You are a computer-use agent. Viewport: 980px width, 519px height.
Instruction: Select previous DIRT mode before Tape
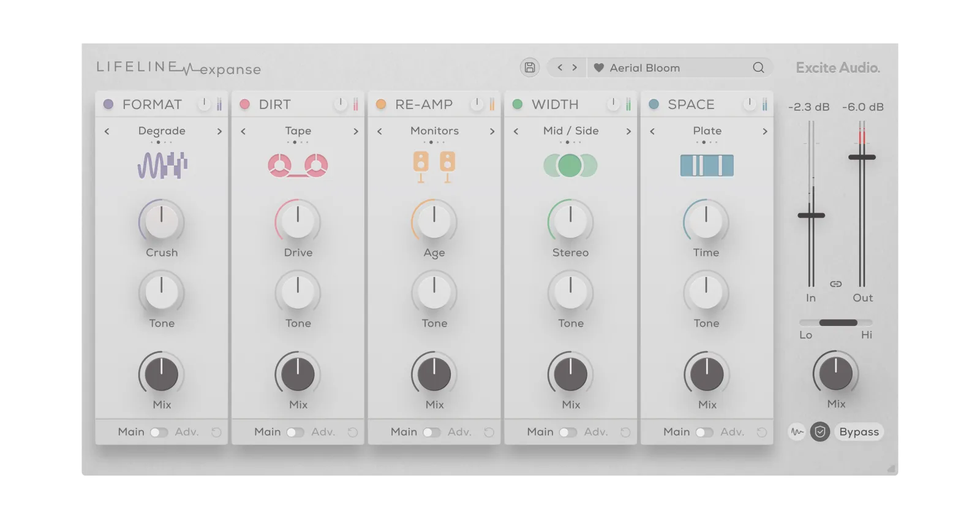243,131
